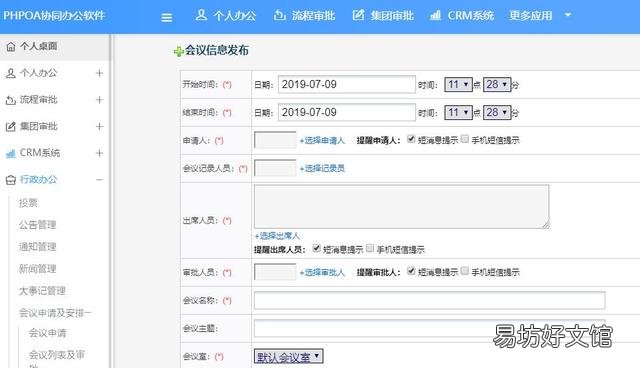Click the sidebar CRM系统 bar chart icon

(x=11, y=153)
